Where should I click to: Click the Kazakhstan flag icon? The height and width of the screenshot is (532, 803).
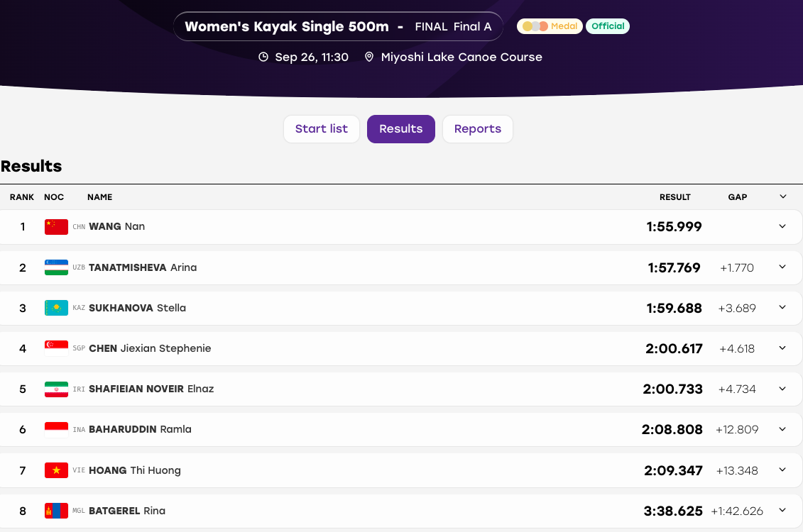(x=56, y=308)
